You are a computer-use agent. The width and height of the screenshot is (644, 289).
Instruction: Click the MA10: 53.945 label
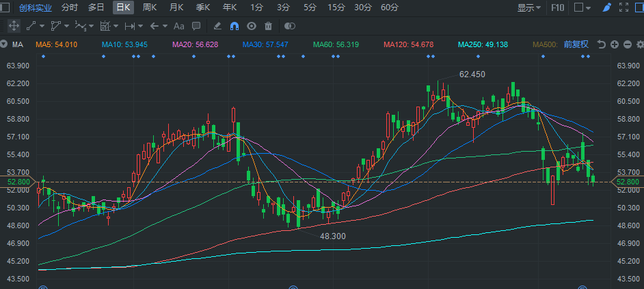124,44
